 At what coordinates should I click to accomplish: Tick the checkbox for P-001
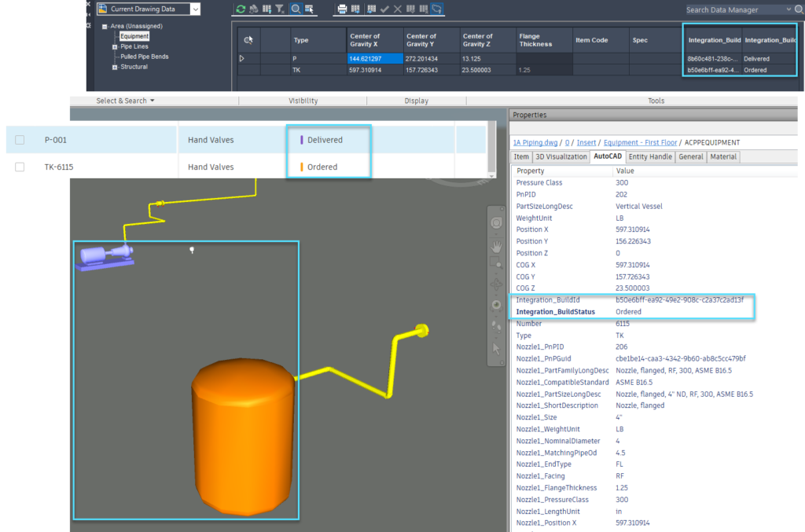(x=20, y=140)
